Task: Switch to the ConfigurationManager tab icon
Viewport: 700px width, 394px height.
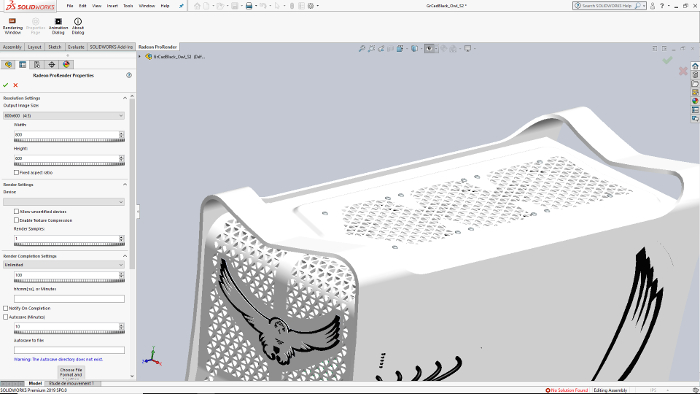Action: click(x=37, y=65)
